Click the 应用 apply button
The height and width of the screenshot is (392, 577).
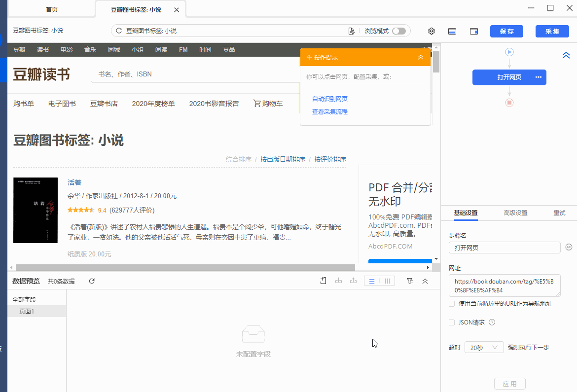509,384
